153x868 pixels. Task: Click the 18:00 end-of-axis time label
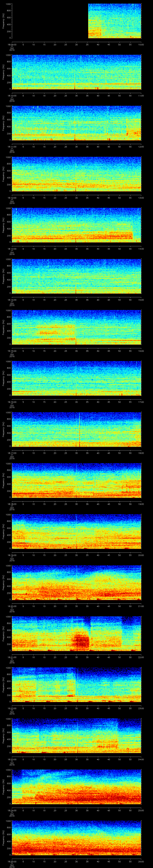[x=141, y=453]
